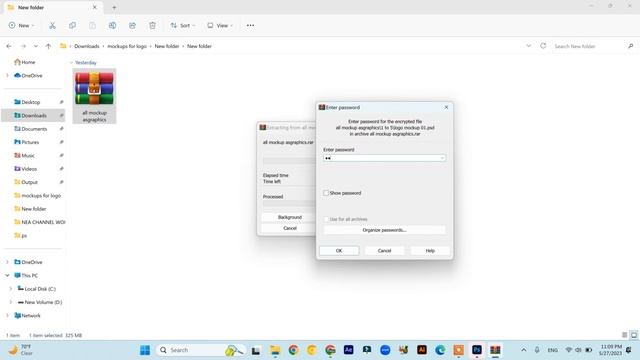
Task: Expand recent locations chevron beside forward arrow
Action: pyautogui.click(x=36, y=46)
